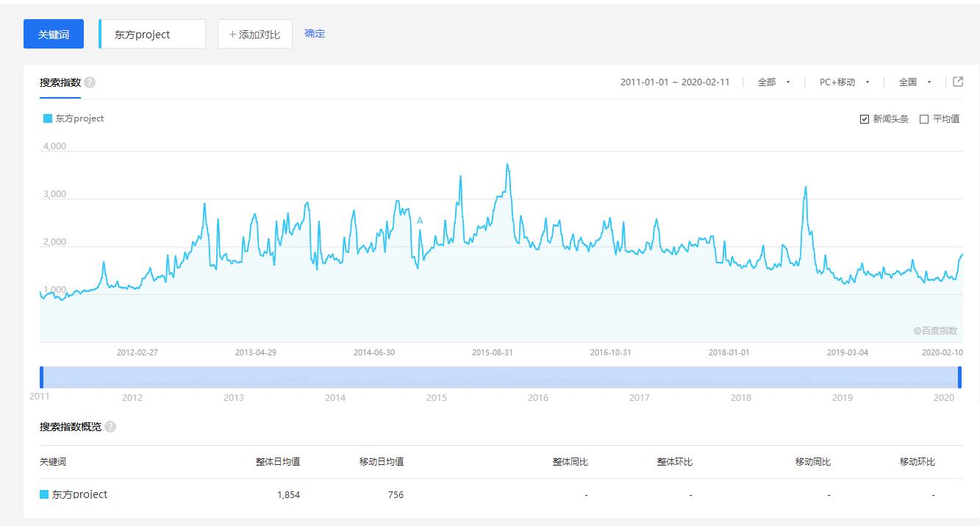Click the news marker A on chart

(x=420, y=221)
